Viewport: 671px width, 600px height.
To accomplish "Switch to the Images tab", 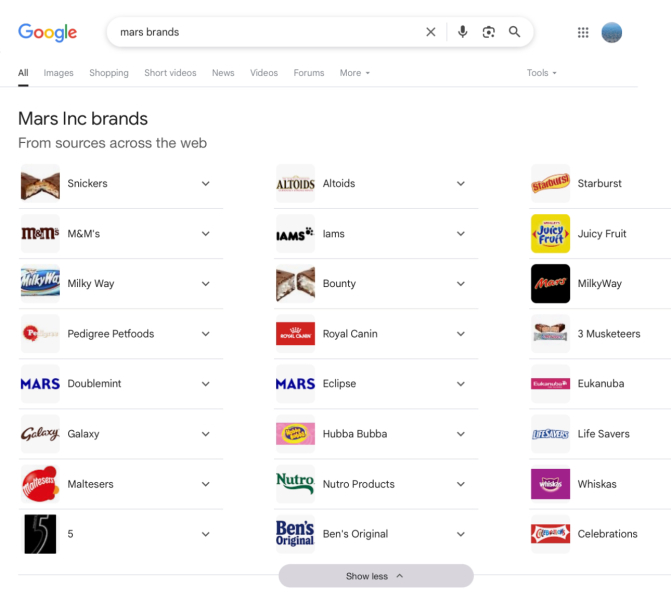I will 58,73.
